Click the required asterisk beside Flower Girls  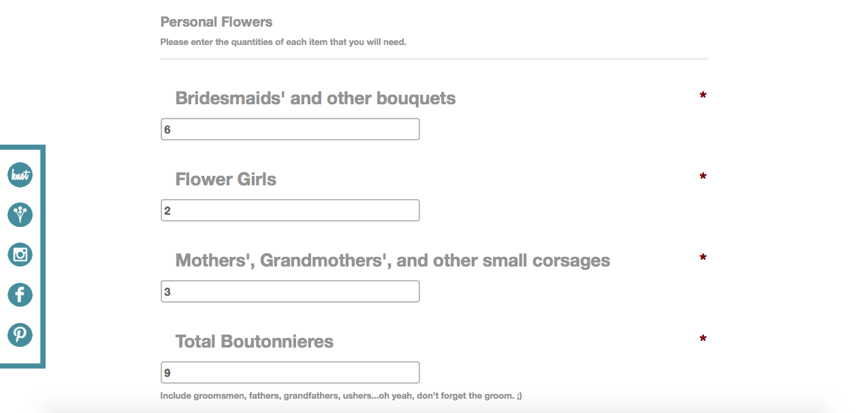point(703,177)
